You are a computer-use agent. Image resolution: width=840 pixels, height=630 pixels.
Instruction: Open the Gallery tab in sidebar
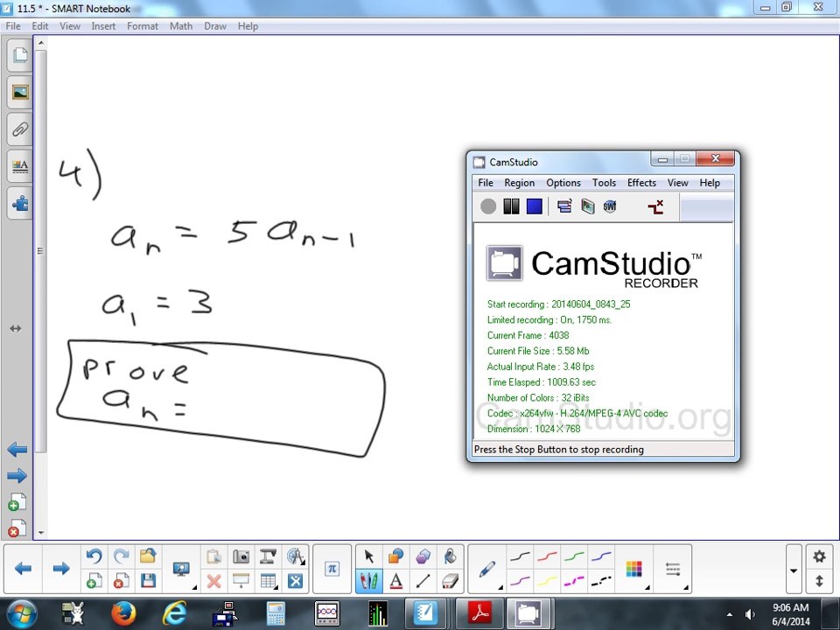tap(20, 93)
